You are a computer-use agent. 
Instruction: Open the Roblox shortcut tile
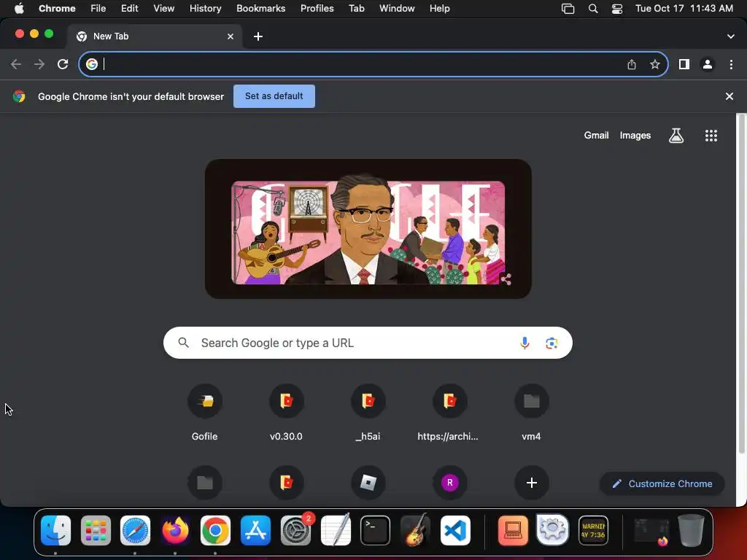(368, 483)
